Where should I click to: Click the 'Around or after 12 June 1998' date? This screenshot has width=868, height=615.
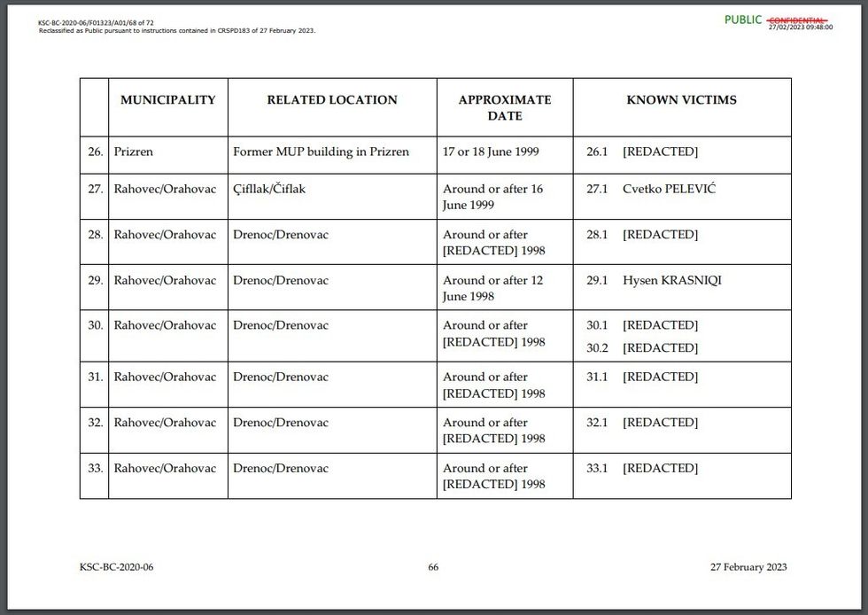492,288
